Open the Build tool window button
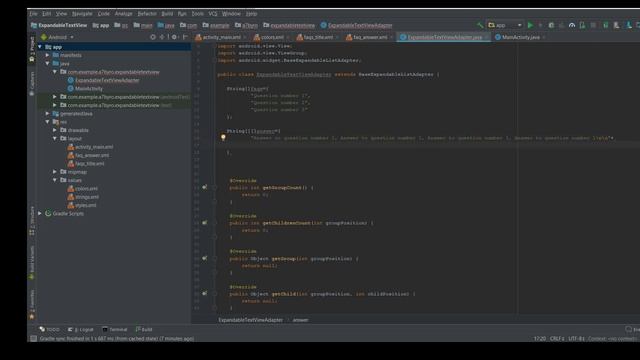The image size is (640, 360). pyautogui.click(x=144, y=329)
